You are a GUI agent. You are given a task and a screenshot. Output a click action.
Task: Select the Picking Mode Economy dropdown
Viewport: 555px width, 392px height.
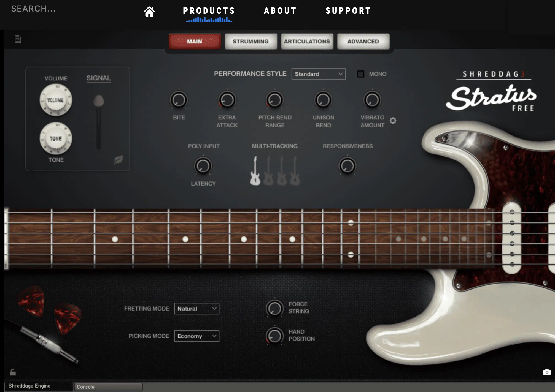point(196,336)
